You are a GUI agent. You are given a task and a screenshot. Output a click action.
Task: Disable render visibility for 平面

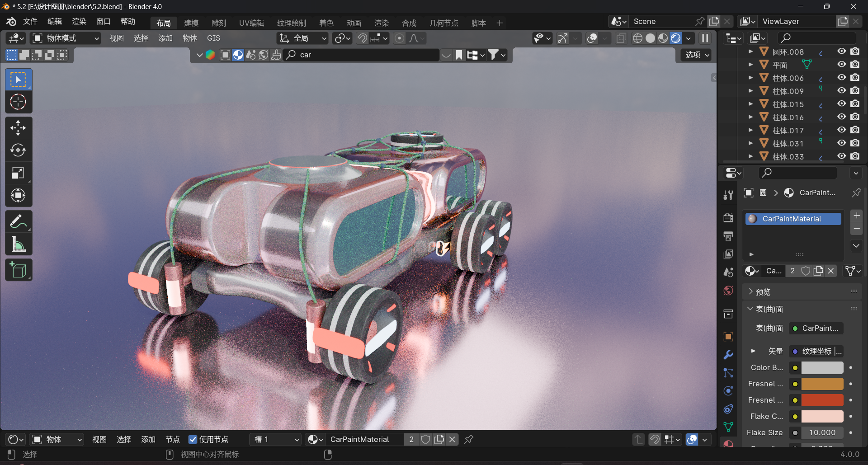[x=855, y=64]
